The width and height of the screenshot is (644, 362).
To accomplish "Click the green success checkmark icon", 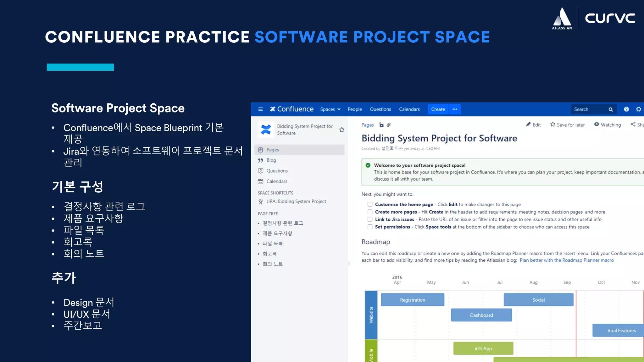I will [368, 165].
